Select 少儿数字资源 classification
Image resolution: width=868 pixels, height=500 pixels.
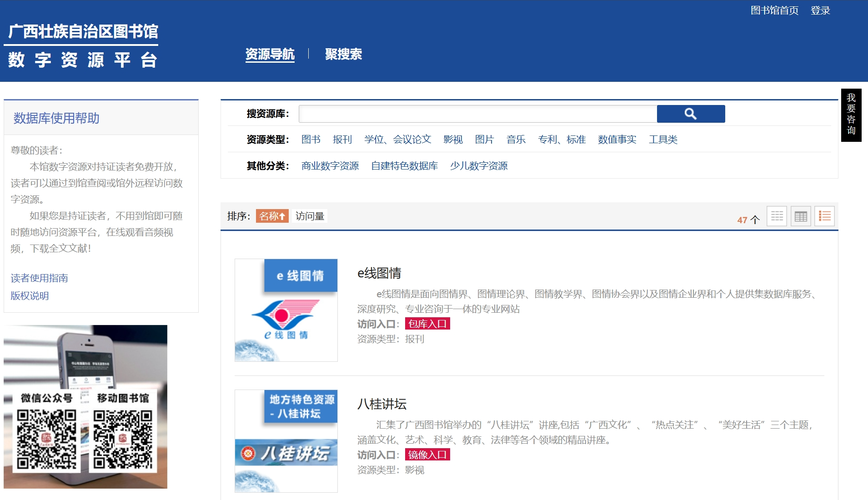coord(480,166)
